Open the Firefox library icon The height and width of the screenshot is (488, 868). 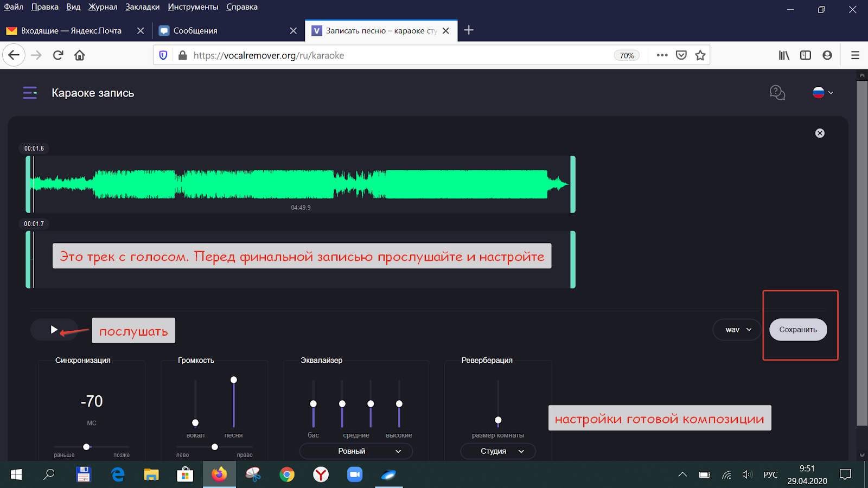[x=784, y=55]
